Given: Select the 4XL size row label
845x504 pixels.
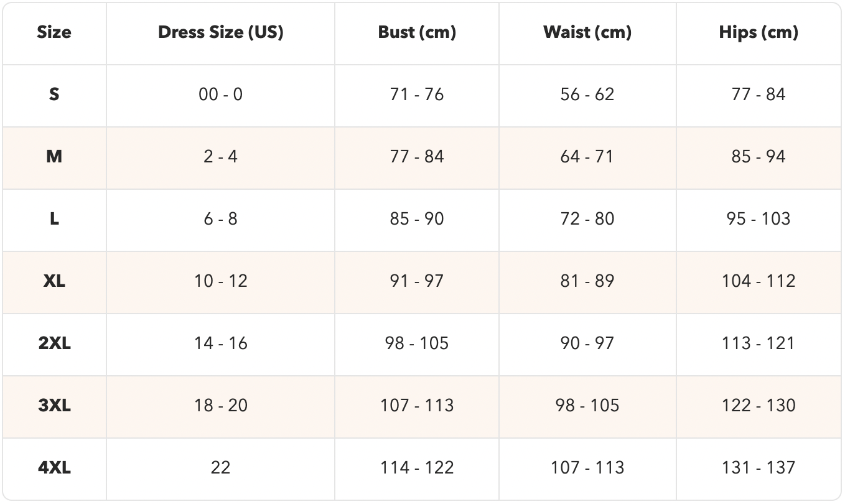Looking at the screenshot, I should click(54, 468).
